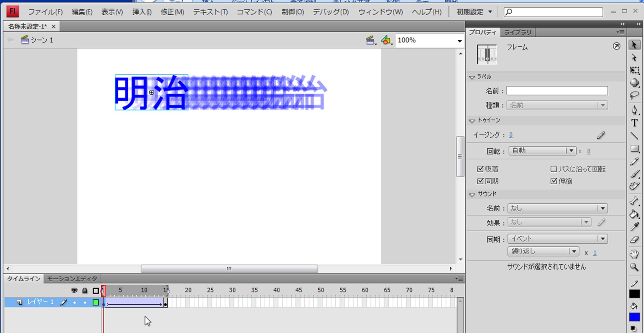Click the label 名前 input field
Viewport: 644px width, 333px height.
click(557, 91)
